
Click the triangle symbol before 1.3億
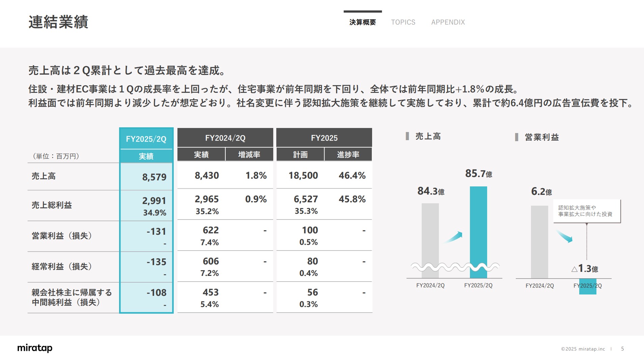574,269
